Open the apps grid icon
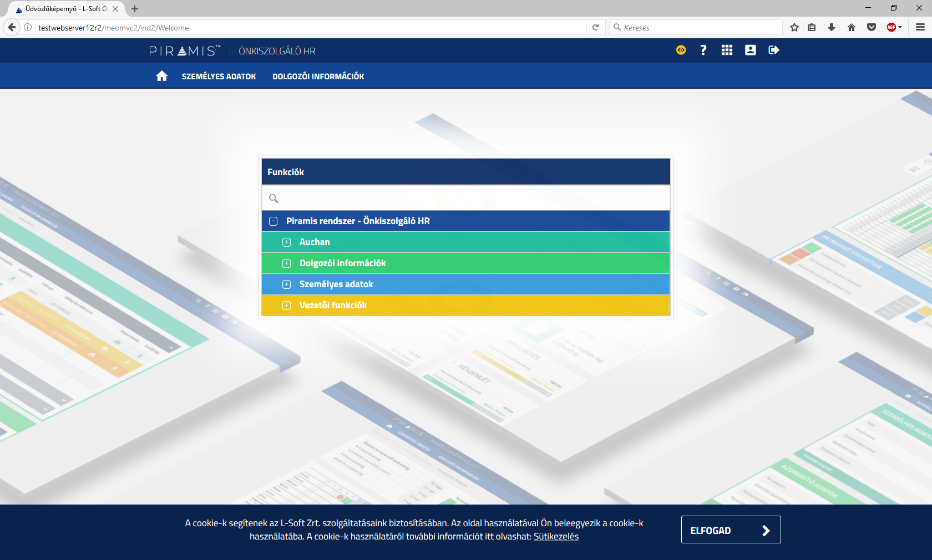932x560 pixels. click(x=727, y=50)
